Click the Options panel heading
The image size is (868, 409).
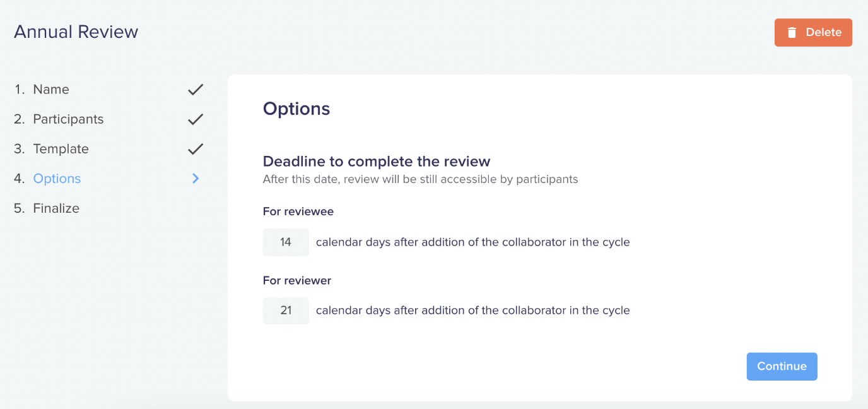point(296,109)
